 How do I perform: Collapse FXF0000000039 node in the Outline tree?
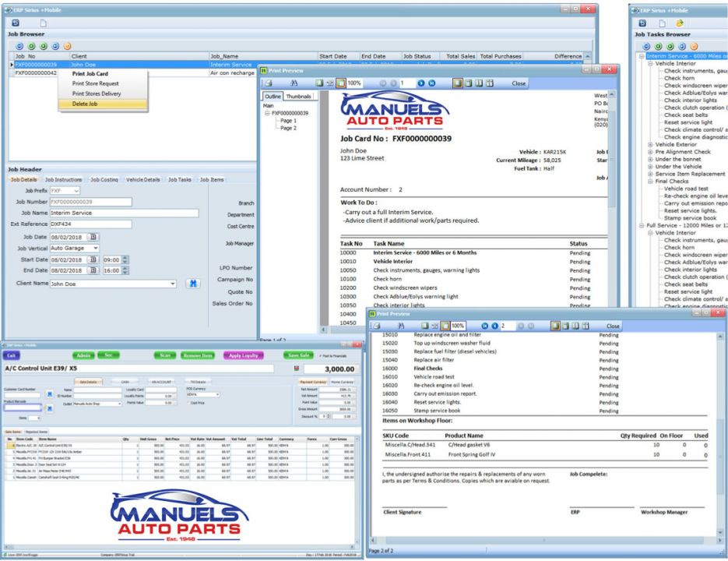click(x=267, y=113)
